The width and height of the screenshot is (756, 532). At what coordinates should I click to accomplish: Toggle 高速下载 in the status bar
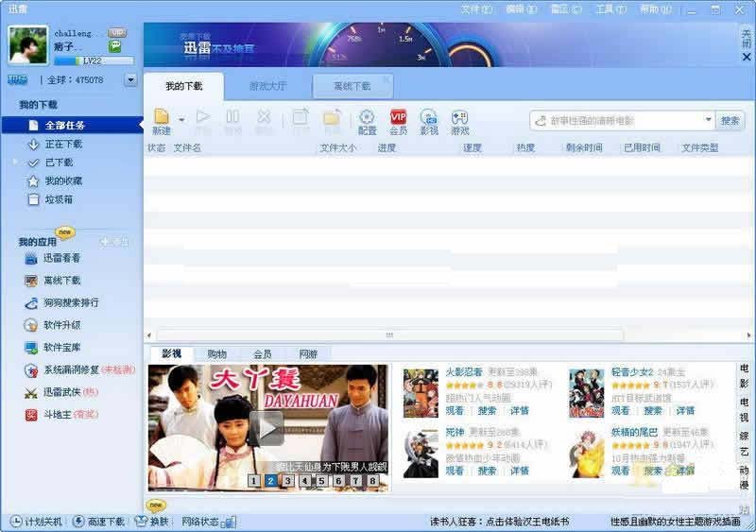pyautogui.click(x=98, y=522)
